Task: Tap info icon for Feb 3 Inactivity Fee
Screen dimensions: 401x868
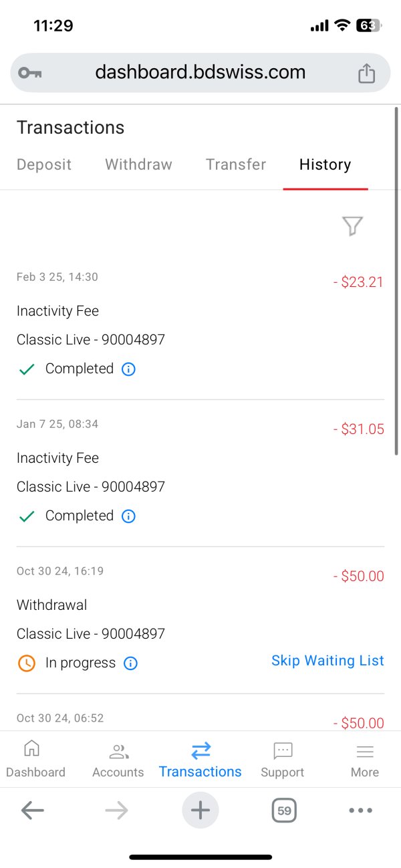Action: (x=128, y=369)
